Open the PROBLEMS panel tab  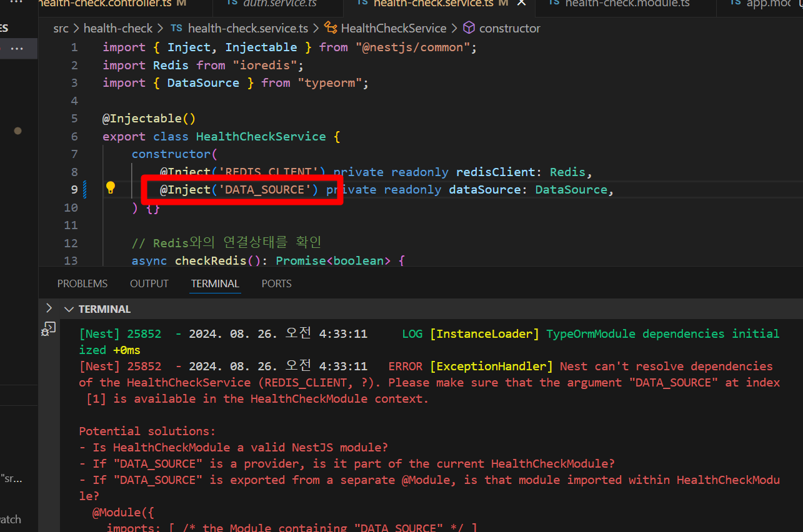pos(82,283)
